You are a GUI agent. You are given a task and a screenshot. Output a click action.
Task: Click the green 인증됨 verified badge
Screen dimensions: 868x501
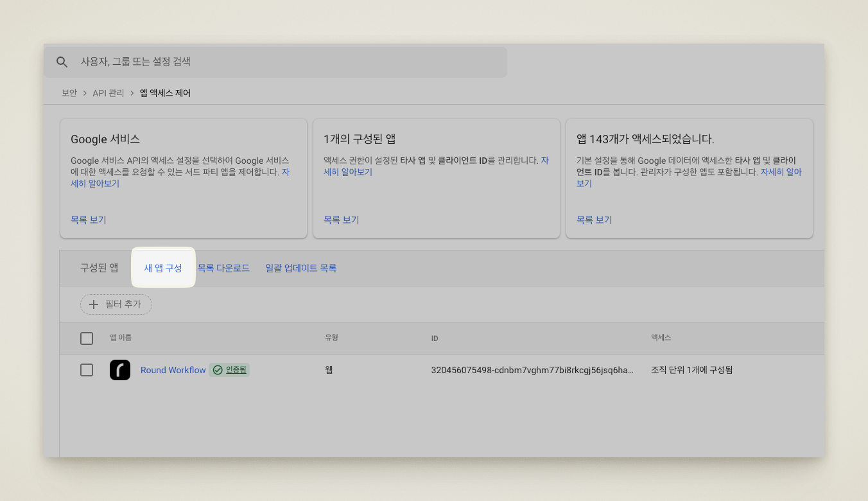[229, 370]
